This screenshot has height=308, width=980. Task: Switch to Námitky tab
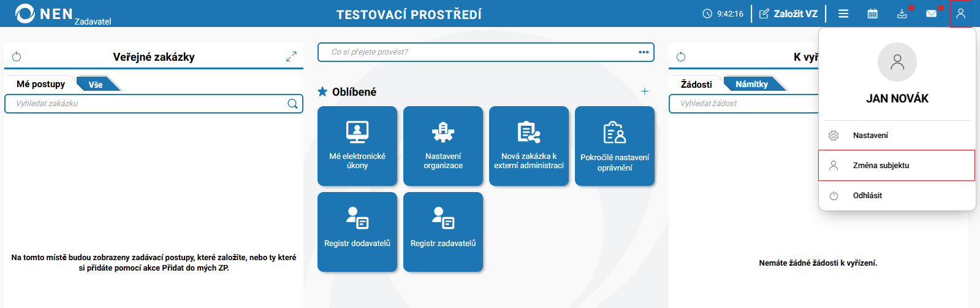tap(752, 84)
